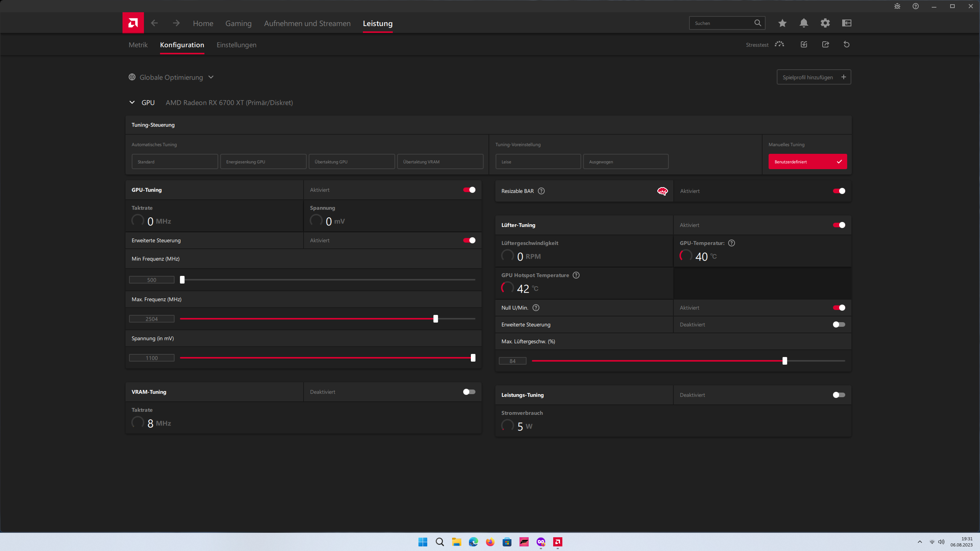The width and height of the screenshot is (980, 551).
Task: Enable the VRAM-Tuning toggle
Action: tap(469, 392)
